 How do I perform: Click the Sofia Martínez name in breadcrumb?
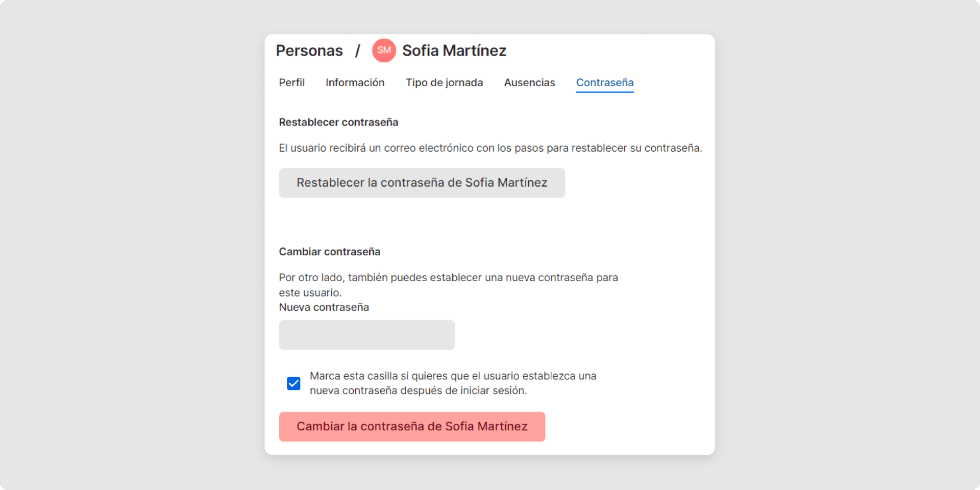pyautogui.click(x=454, y=50)
